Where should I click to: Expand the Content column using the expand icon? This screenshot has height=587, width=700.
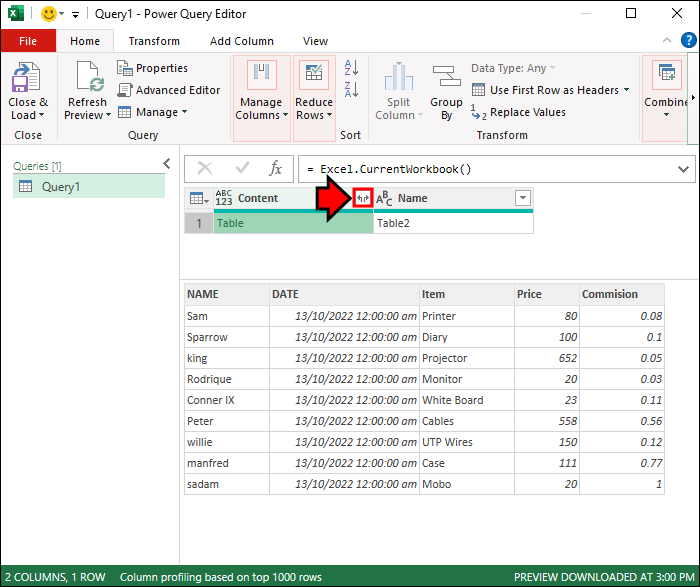pos(363,199)
